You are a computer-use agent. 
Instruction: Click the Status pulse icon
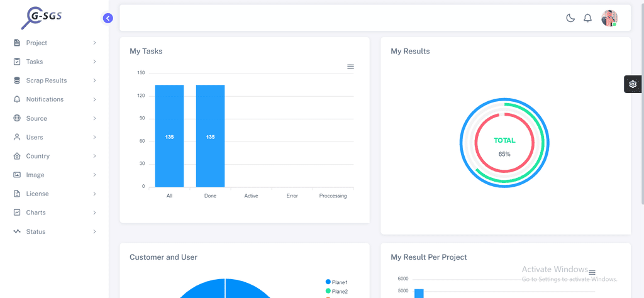pos(17,231)
